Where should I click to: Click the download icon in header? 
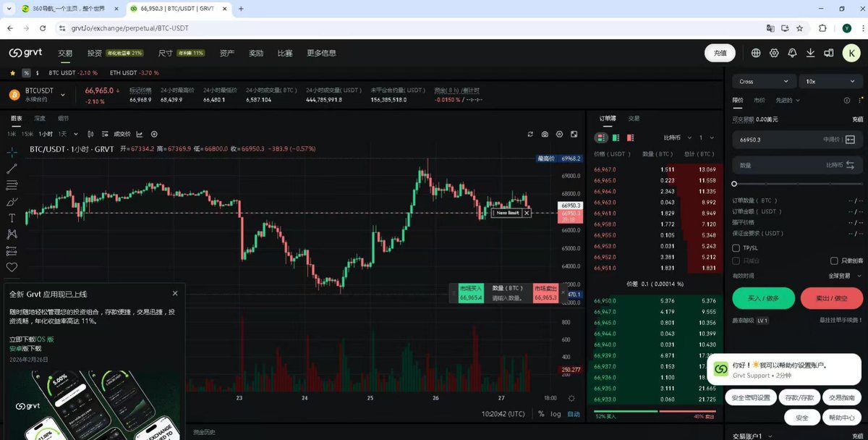tap(810, 53)
